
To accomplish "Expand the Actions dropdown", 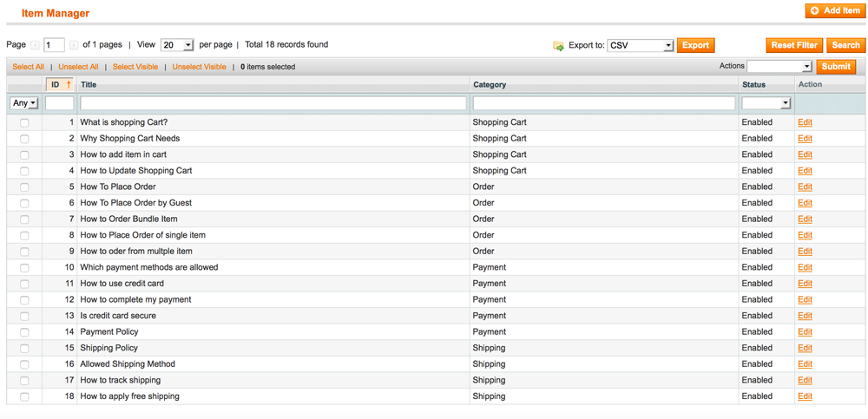I will pyautogui.click(x=779, y=67).
